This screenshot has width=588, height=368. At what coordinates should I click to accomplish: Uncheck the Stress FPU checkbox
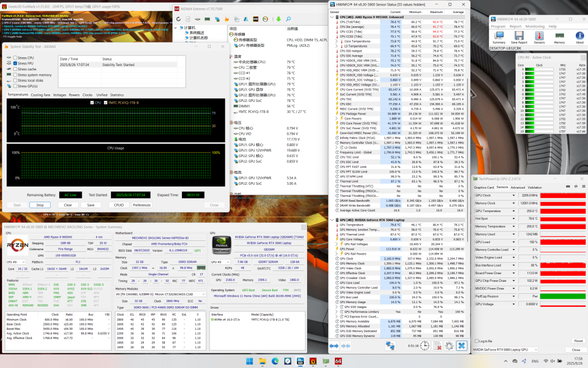[15, 63]
